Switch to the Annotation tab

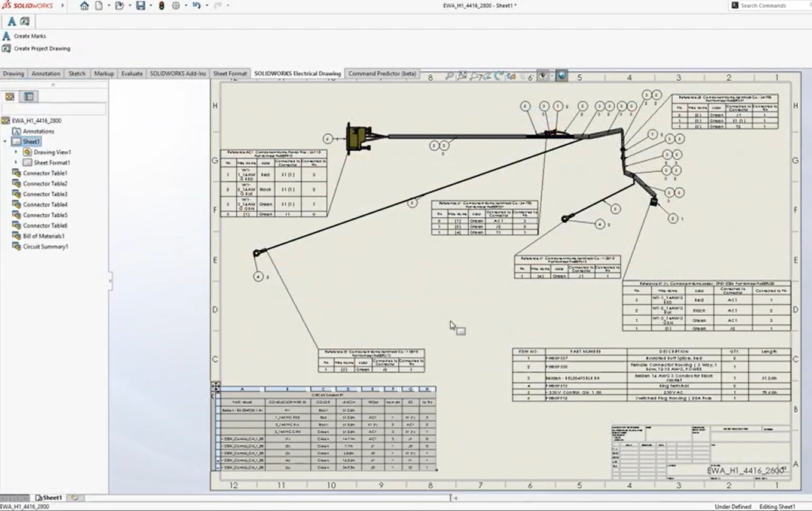coord(46,74)
